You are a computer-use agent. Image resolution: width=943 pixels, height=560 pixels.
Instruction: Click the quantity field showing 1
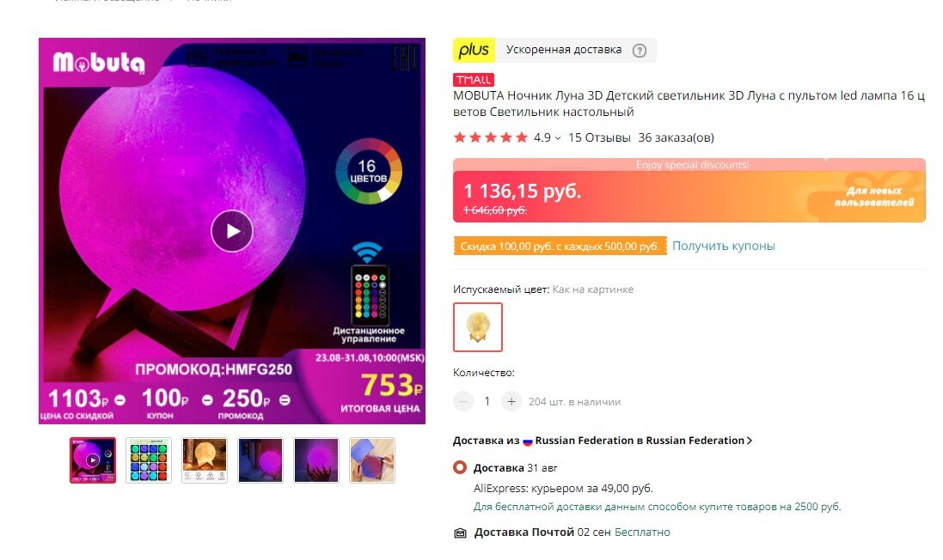(x=487, y=401)
